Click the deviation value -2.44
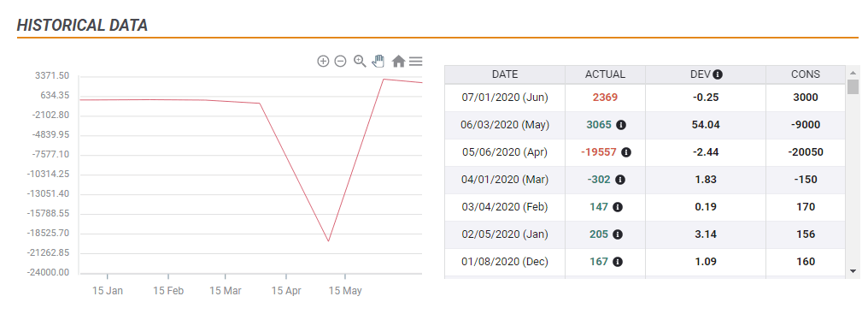 tap(706, 152)
